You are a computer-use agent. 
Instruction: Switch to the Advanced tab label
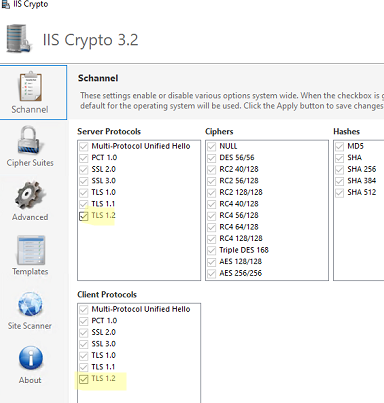pyautogui.click(x=30, y=217)
